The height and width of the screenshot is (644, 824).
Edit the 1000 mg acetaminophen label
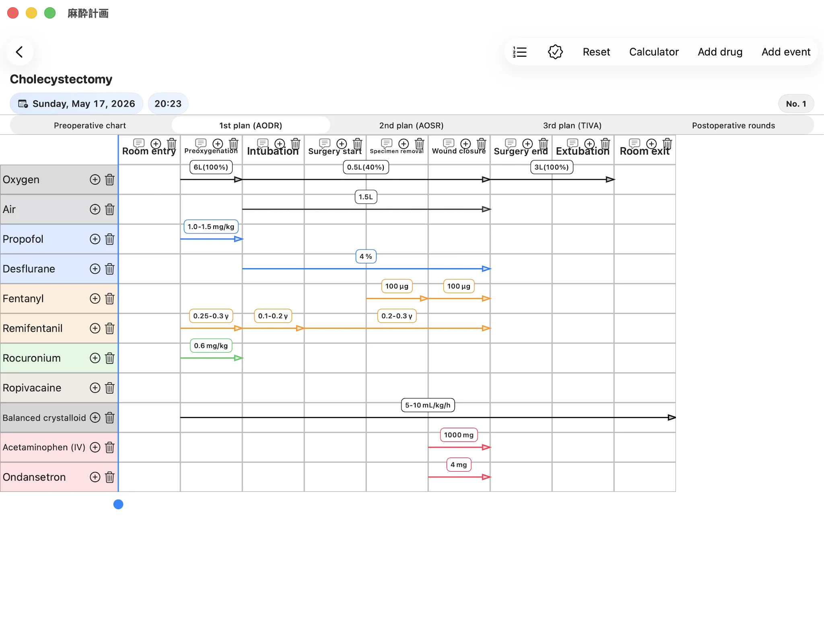click(x=459, y=435)
